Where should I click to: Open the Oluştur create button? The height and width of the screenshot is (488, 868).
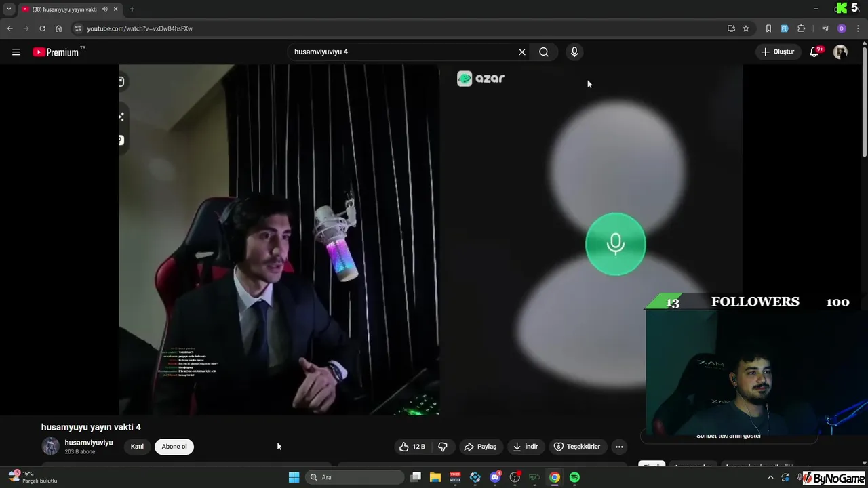pyautogui.click(x=778, y=52)
